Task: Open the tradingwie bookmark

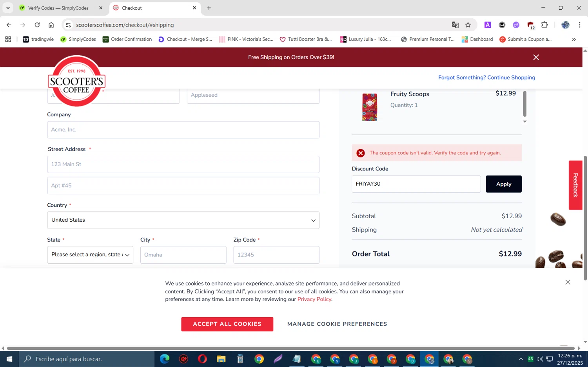Action: [38, 39]
